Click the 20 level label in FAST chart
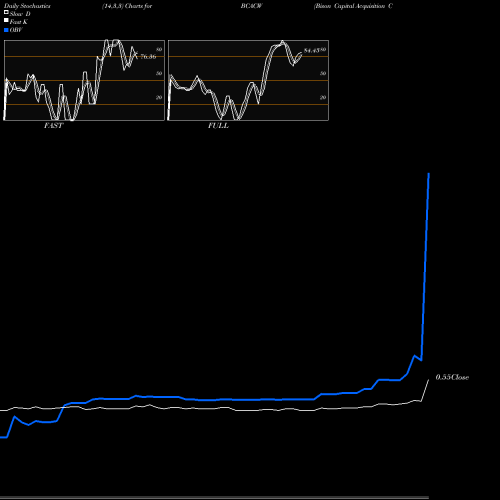 [x=159, y=97]
